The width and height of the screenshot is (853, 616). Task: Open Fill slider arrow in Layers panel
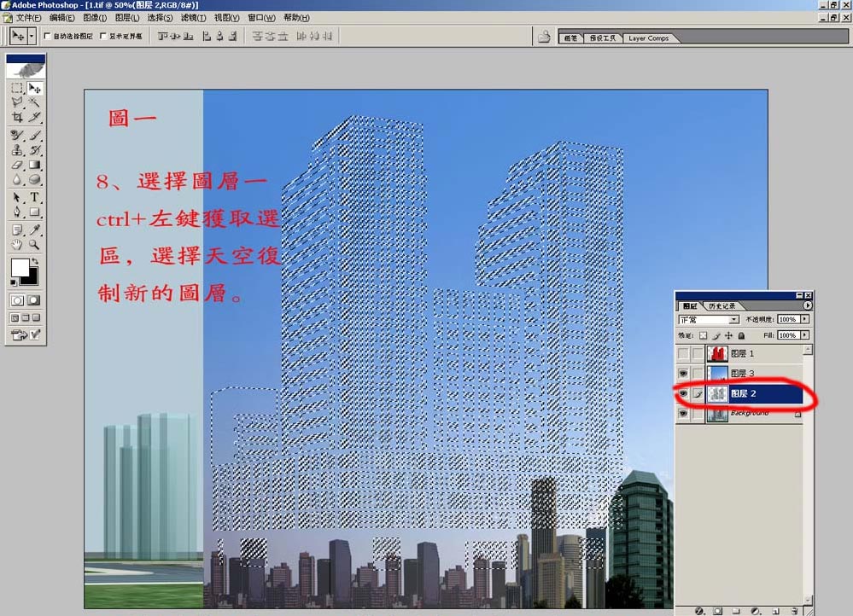805,335
